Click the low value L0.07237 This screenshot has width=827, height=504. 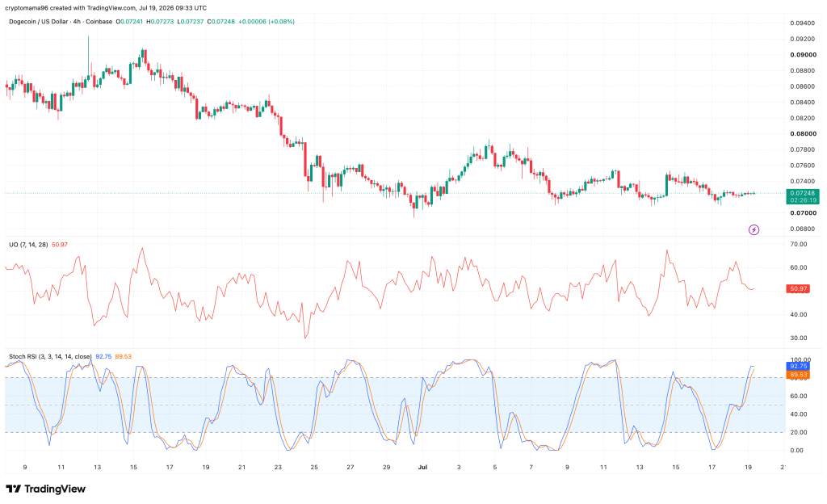click(x=191, y=22)
